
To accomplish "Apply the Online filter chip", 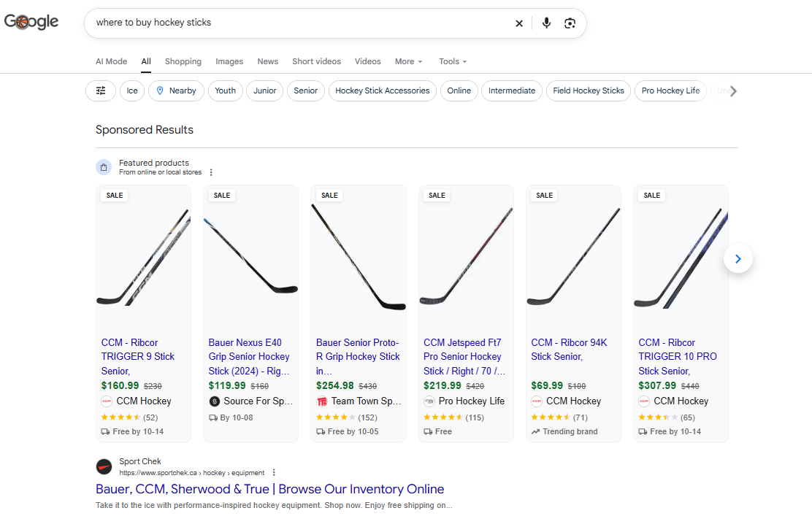I will point(459,91).
